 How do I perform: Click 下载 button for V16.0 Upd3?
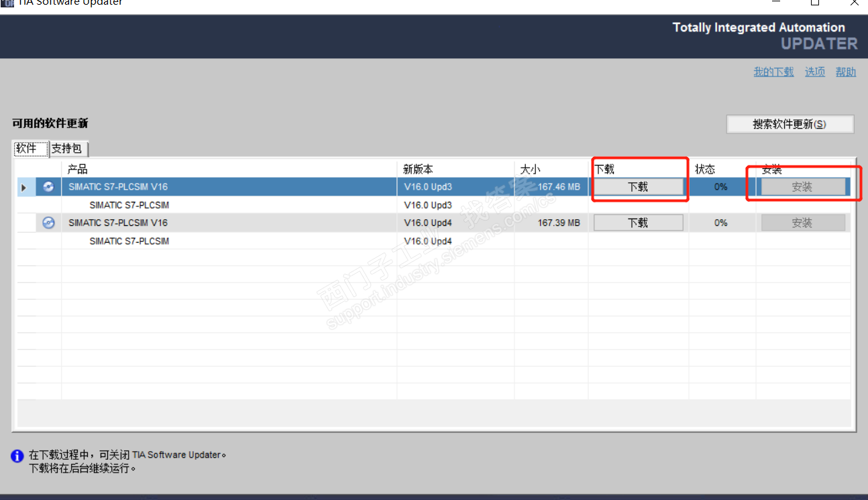[639, 187]
